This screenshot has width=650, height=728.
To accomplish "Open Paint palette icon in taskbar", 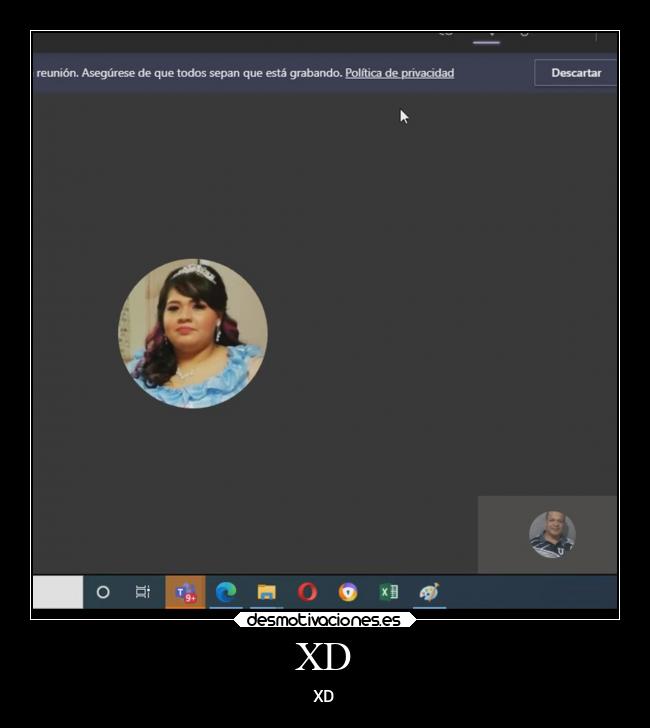I will click(429, 592).
